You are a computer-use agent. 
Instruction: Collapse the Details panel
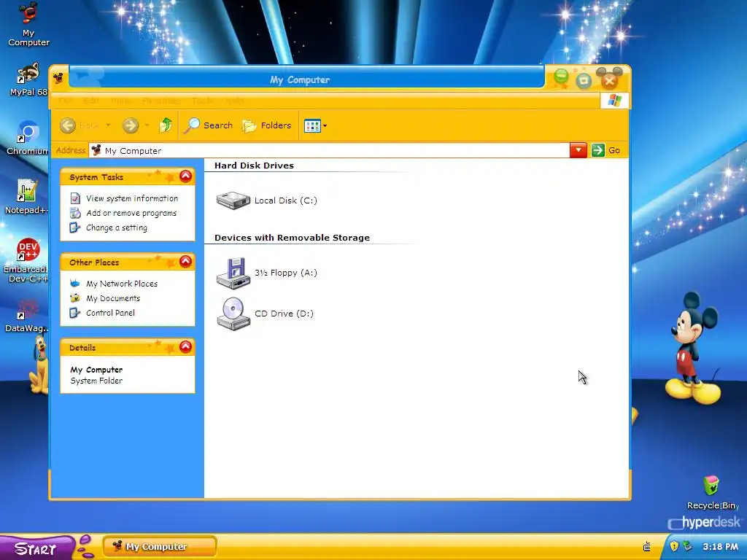185,346
